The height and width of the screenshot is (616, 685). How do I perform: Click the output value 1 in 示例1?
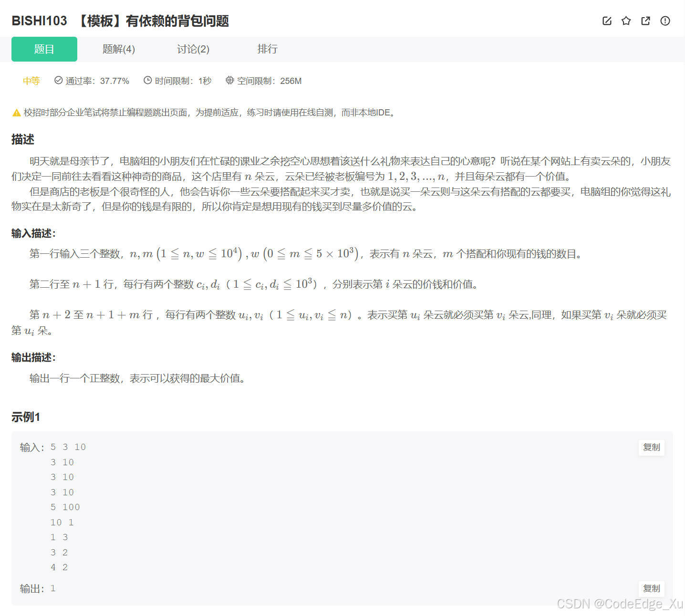[x=53, y=588]
